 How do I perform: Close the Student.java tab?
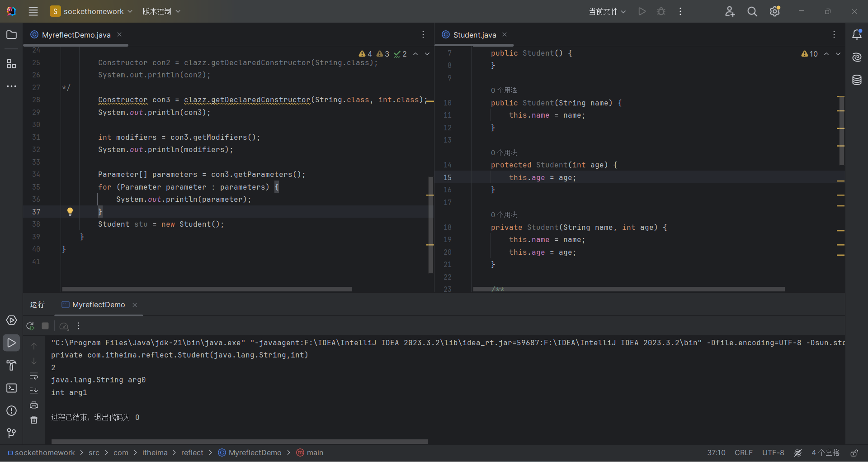(505, 34)
